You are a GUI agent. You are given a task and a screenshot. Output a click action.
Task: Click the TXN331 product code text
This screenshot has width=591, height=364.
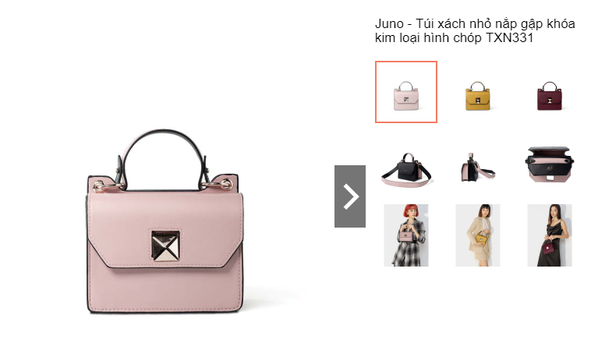(x=509, y=37)
